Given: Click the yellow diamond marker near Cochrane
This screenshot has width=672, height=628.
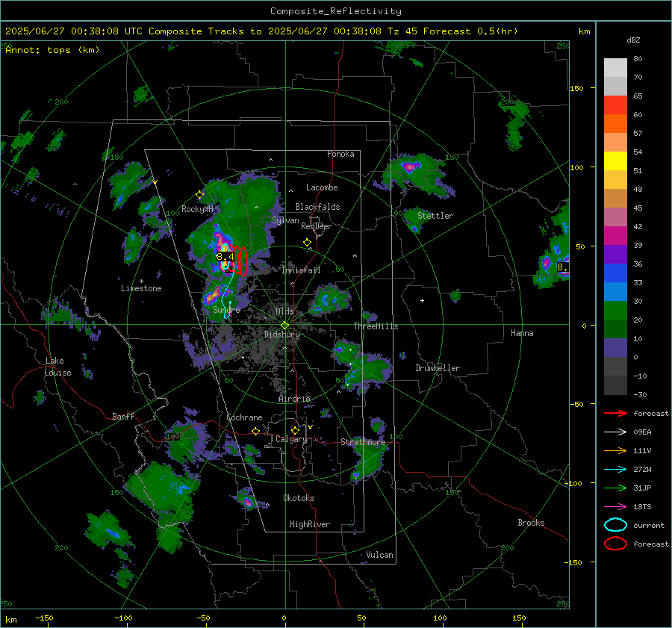Looking at the screenshot, I should pyautogui.click(x=255, y=431).
